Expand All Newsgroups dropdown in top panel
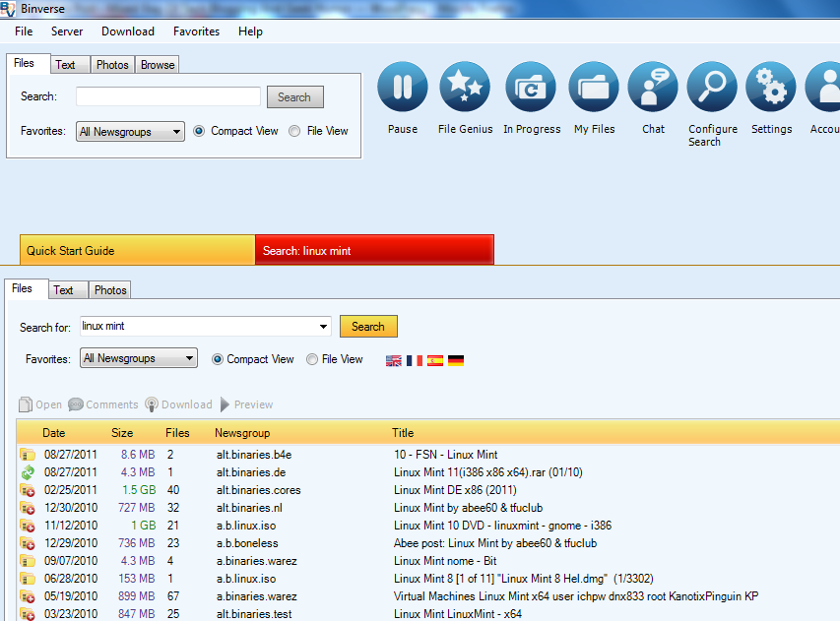The image size is (840, 621). click(x=130, y=132)
